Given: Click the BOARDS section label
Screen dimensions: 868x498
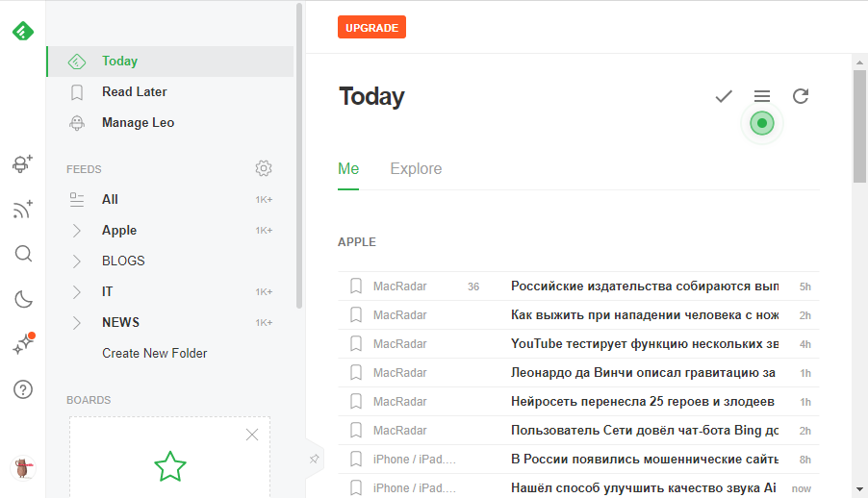Looking at the screenshot, I should (89, 400).
